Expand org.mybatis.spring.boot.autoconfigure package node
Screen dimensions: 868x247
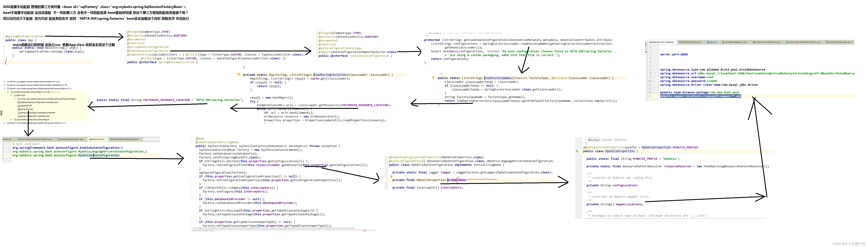(11, 120)
